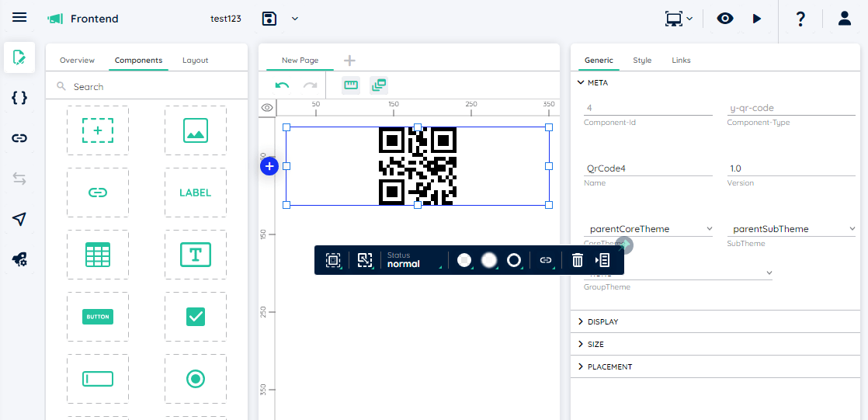This screenshot has width=868, height=420.
Task: Delete the component with the trash icon
Action: click(578, 260)
